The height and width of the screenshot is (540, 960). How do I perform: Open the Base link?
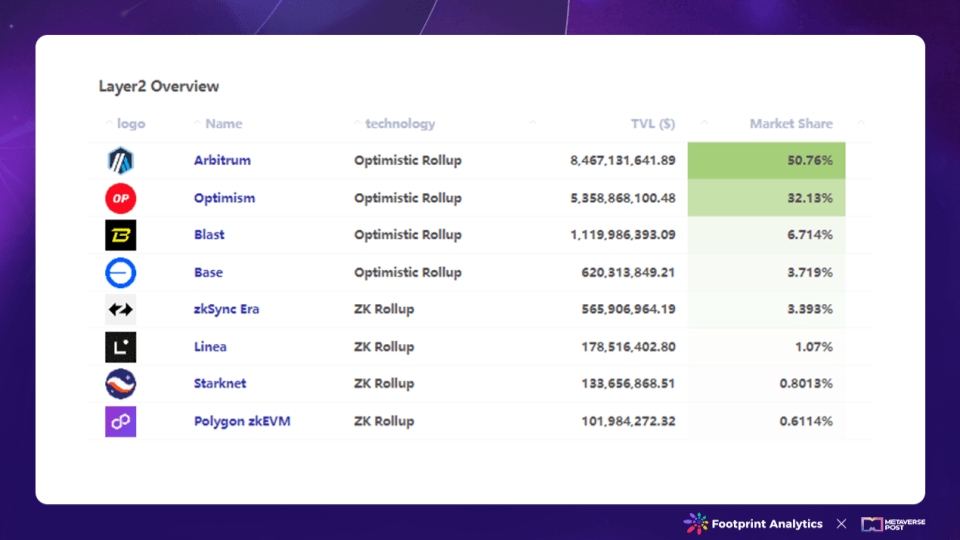click(x=208, y=272)
